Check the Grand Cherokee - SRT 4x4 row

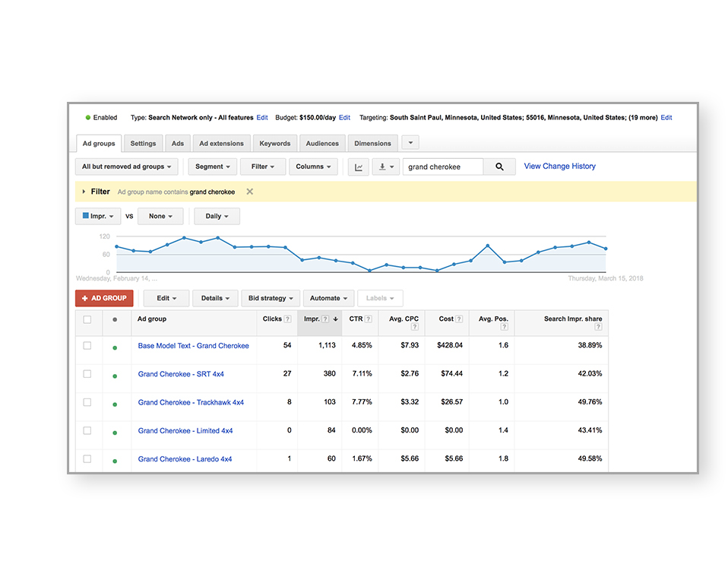click(x=87, y=374)
